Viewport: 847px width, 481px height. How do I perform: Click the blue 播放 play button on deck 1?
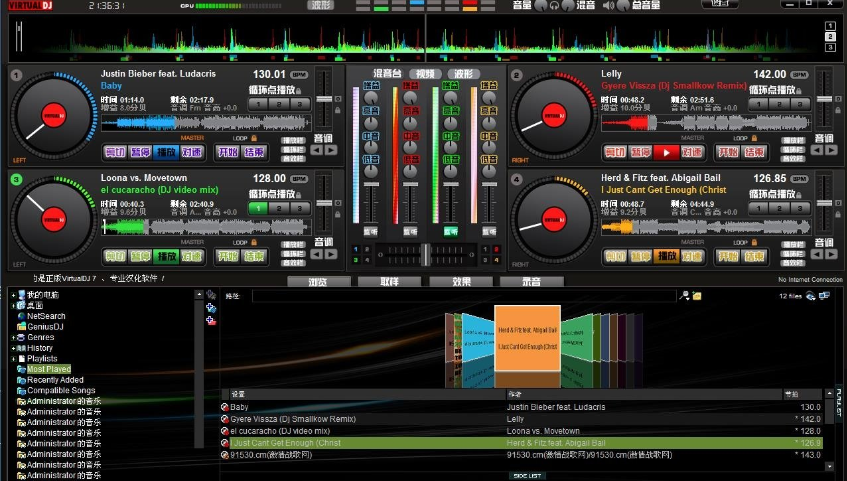coord(166,152)
